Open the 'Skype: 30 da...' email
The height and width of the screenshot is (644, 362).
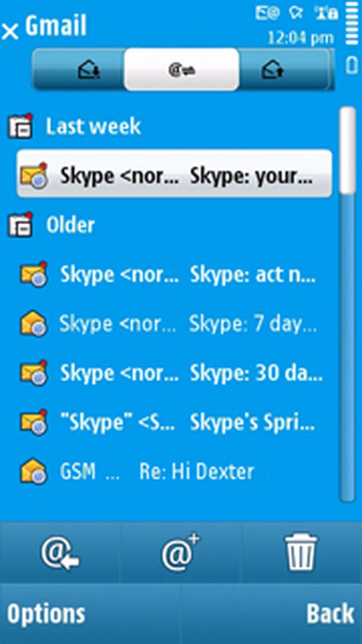click(x=175, y=373)
